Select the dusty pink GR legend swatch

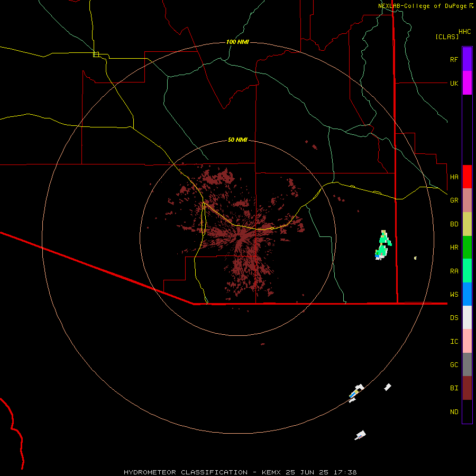click(467, 200)
